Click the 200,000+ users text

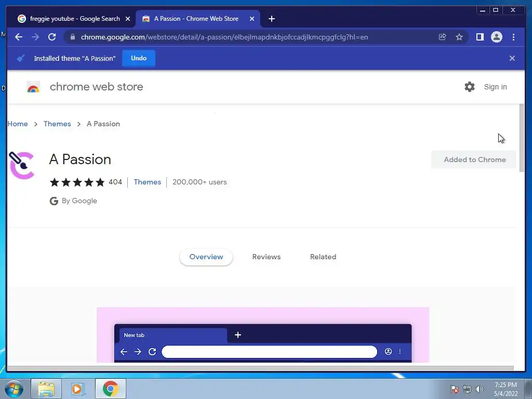tap(199, 182)
